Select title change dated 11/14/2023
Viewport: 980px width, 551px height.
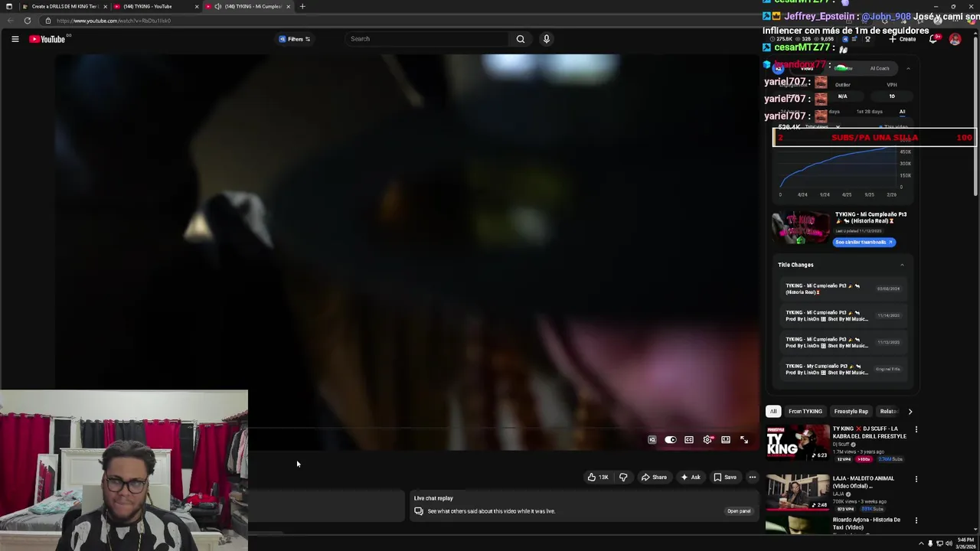pyautogui.click(x=842, y=315)
